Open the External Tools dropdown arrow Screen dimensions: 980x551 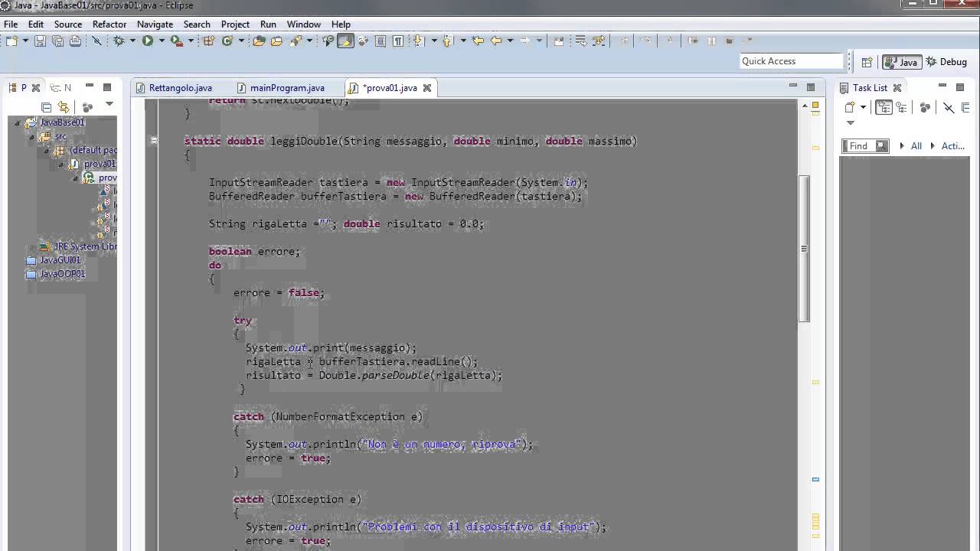click(189, 41)
